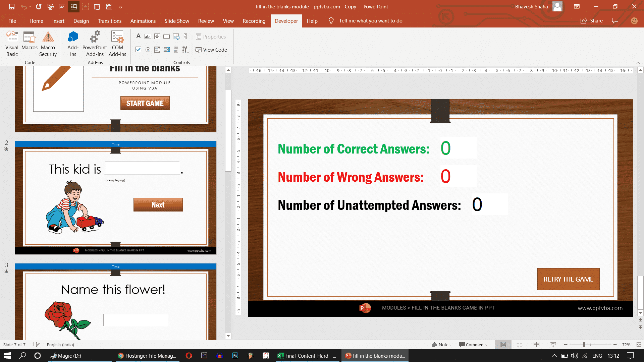Insert a Text Box control from Controls group
Image resolution: width=644 pixels, height=362 pixels.
(x=148, y=36)
